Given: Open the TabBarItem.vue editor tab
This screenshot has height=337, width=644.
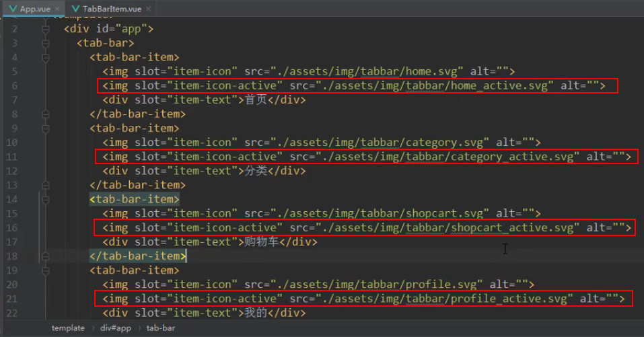Looking at the screenshot, I should pyautogui.click(x=111, y=9).
